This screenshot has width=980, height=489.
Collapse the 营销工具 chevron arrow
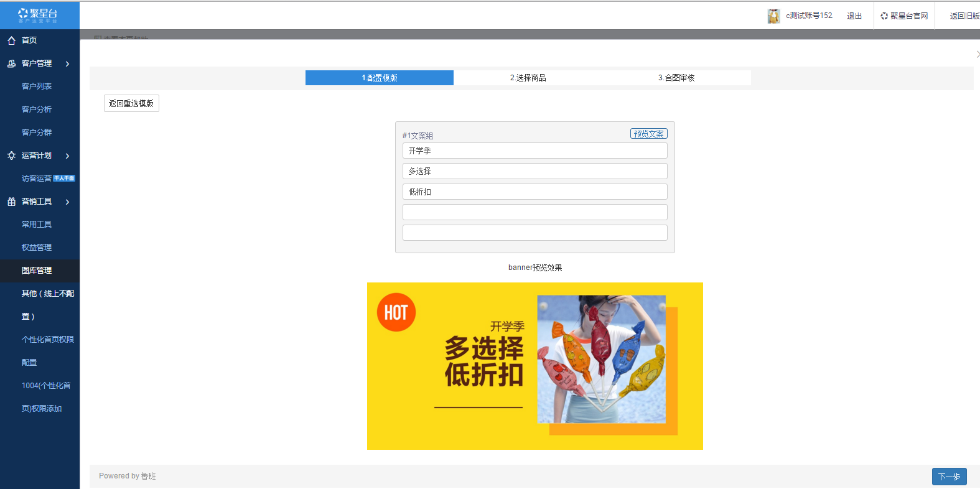[x=67, y=202]
